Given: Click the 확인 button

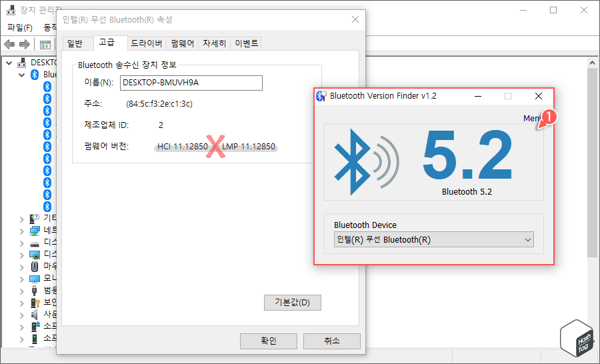Looking at the screenshot, I should coord(269,341).
